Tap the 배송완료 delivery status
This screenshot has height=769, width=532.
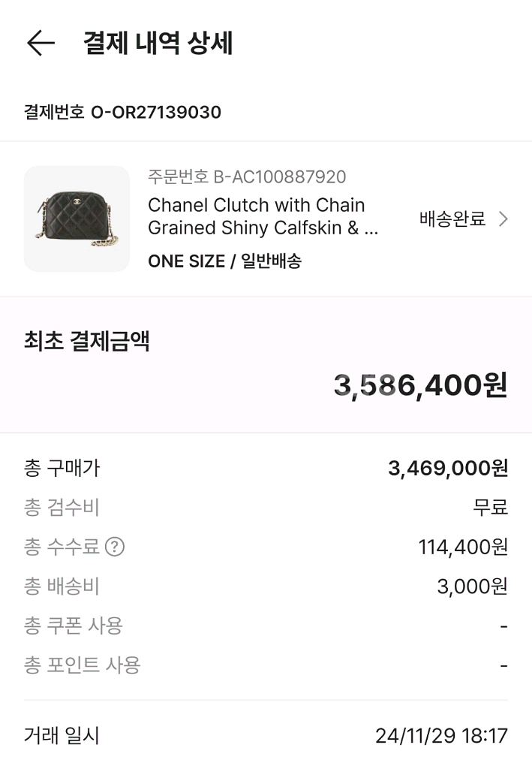(452, 219)
